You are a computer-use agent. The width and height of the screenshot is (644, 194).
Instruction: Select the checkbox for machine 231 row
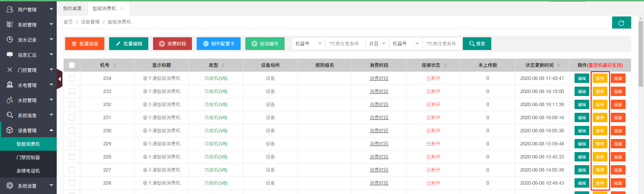click(x=72, y=117)
